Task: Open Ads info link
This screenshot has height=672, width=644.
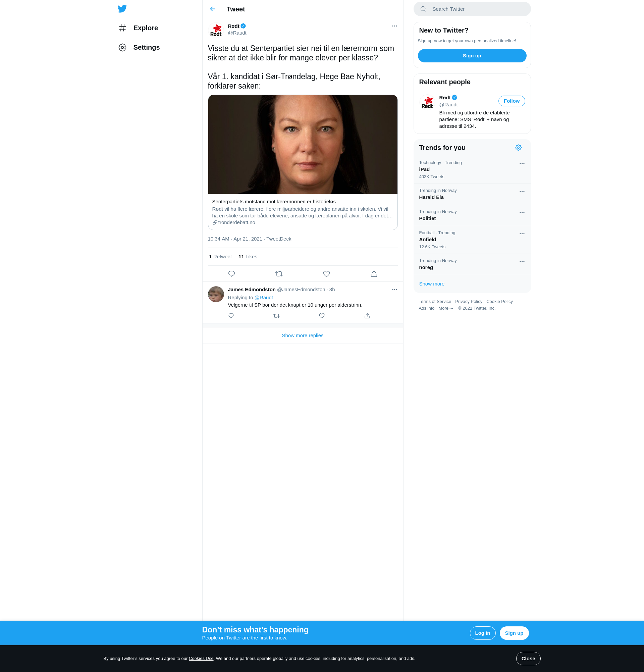Action: coord(426,308)
